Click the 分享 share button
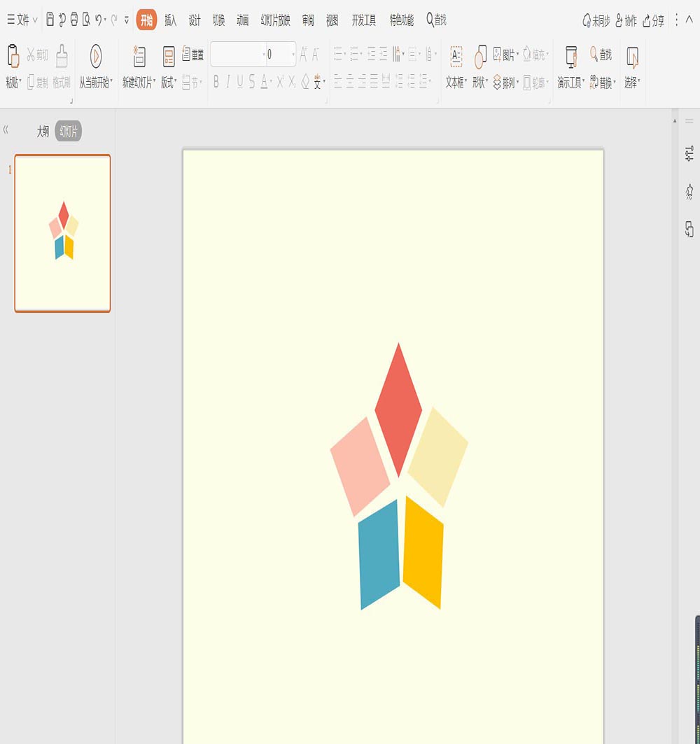 (x=654, y=20)
